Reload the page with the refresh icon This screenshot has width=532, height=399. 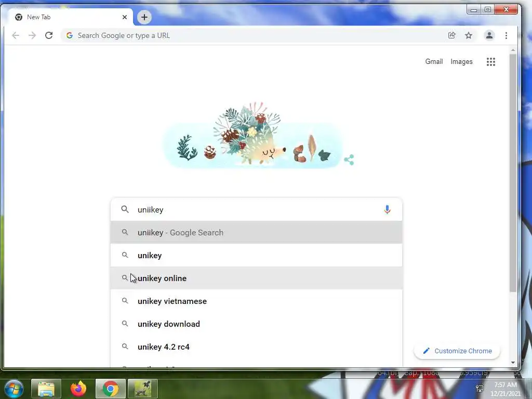(x=49, y=35)
